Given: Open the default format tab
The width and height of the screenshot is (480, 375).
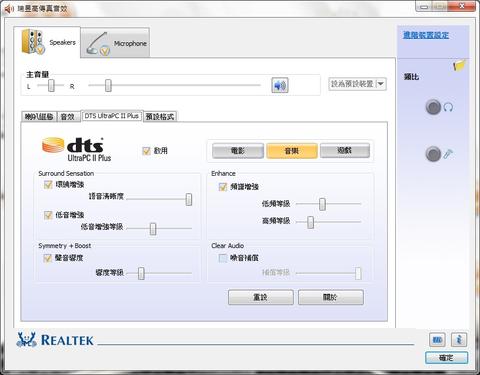Looking at the screenshot, I should point(160,116).
